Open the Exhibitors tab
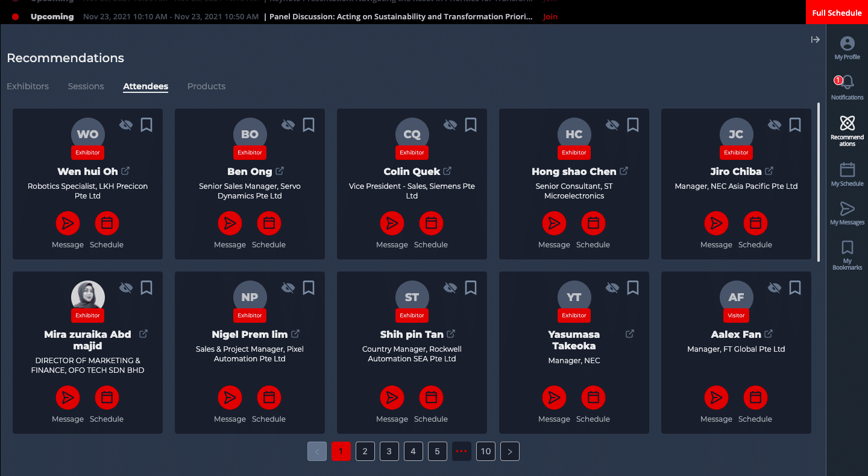Image resolution: width=868 pixels, height=476 pixels. pos(28,86)
